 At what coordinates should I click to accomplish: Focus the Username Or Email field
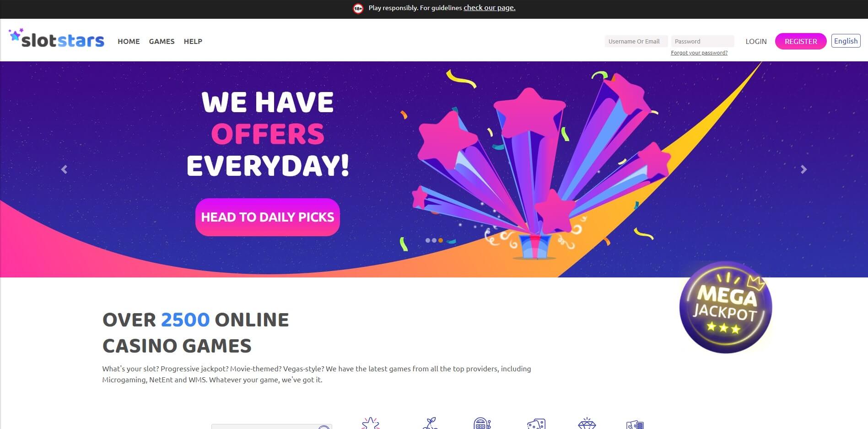636,41
